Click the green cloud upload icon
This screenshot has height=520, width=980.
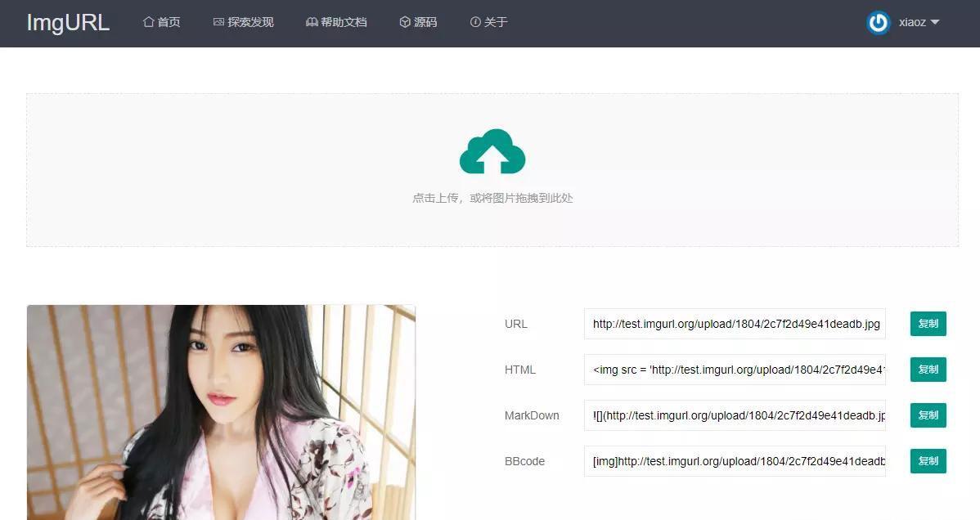[x=492, y=151]
